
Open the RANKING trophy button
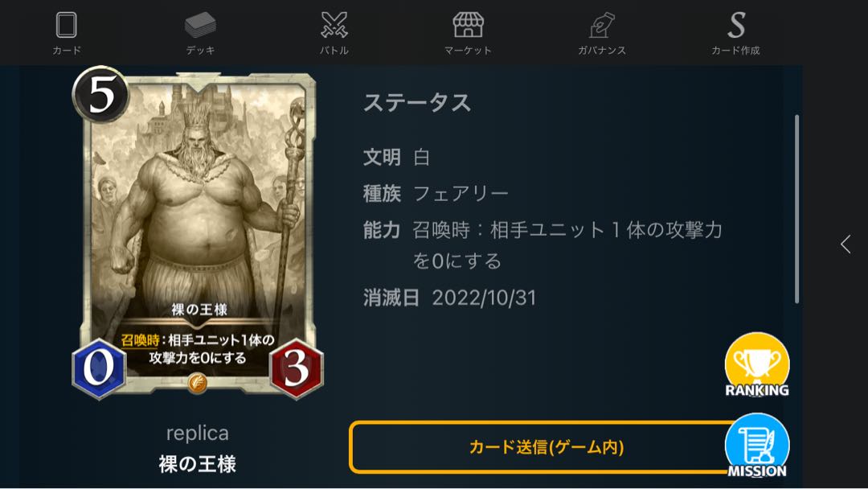tap(757, 365)
